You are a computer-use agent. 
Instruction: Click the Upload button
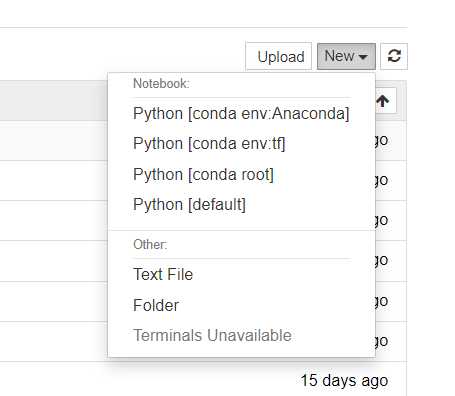point(279,56)
